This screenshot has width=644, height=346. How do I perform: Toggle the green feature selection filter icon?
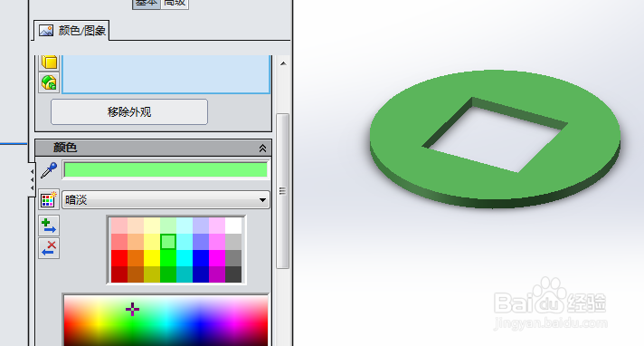tap(49, 82)
